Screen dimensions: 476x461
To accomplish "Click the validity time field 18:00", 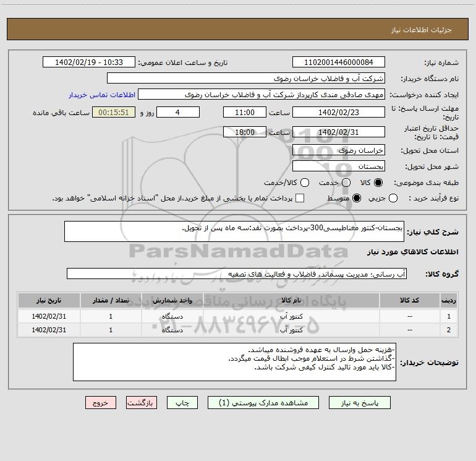I will (245, 132).
